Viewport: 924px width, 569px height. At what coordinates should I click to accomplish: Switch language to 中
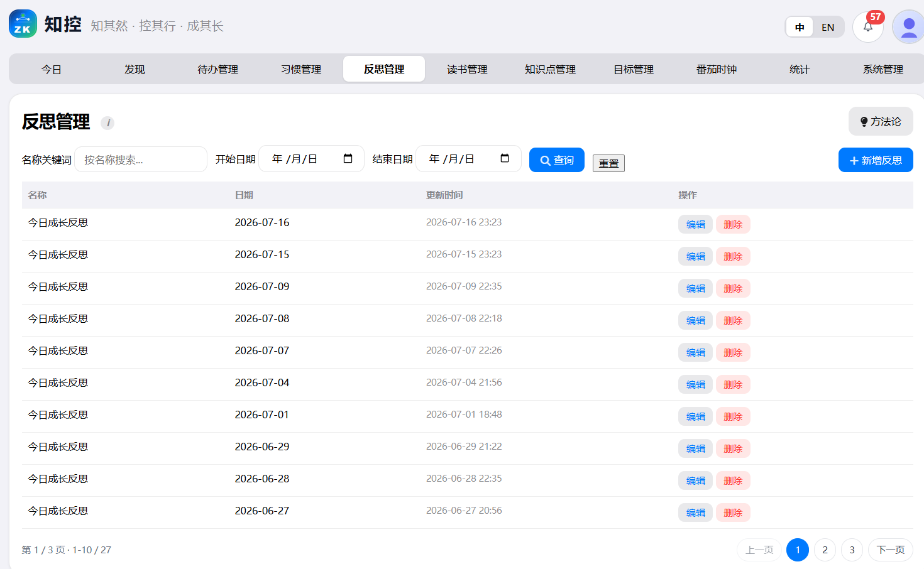point(800,27)
